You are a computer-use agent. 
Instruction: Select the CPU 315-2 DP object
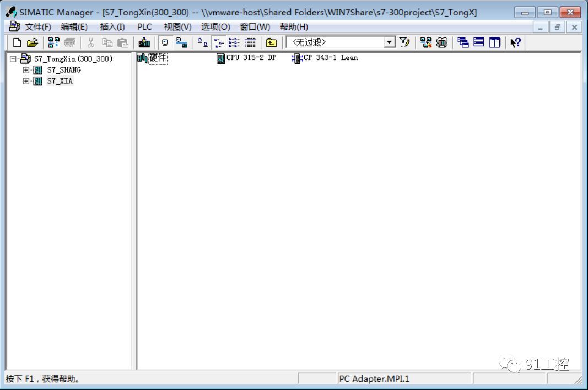tap(251, 58)
